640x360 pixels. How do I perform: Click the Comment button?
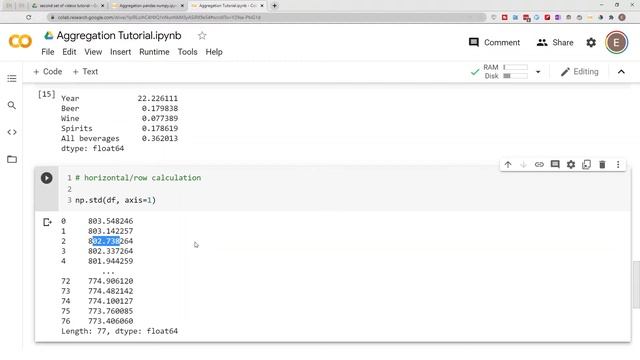coord(494,42)
